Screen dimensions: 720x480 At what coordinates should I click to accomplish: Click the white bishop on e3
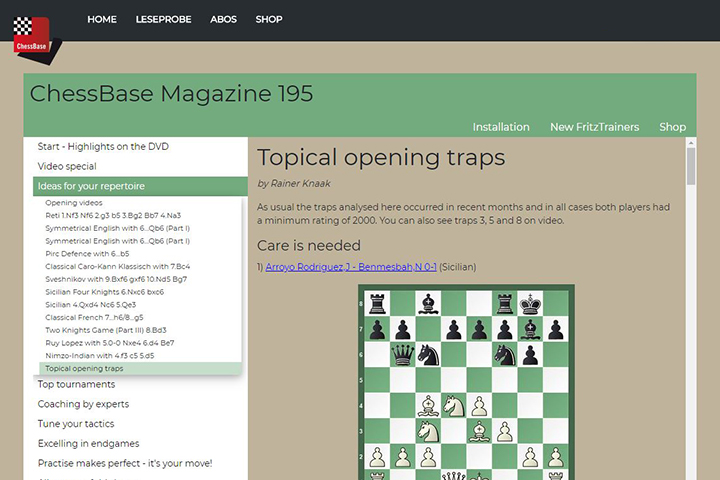(479, 432)
